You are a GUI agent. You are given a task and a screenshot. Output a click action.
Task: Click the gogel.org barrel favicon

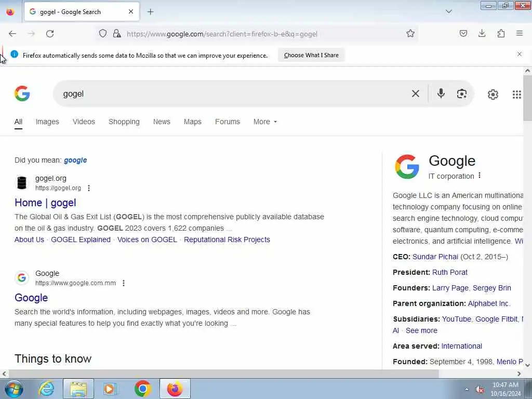pyautogui.click(x=22, y=182)
